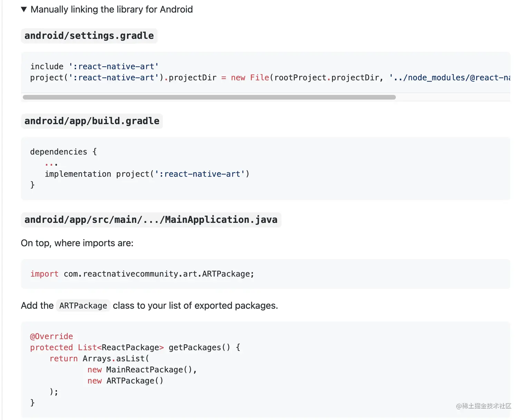522x420 pixels.
Task: Click the line include ':react-native-art'
Action: pos(95,66)
